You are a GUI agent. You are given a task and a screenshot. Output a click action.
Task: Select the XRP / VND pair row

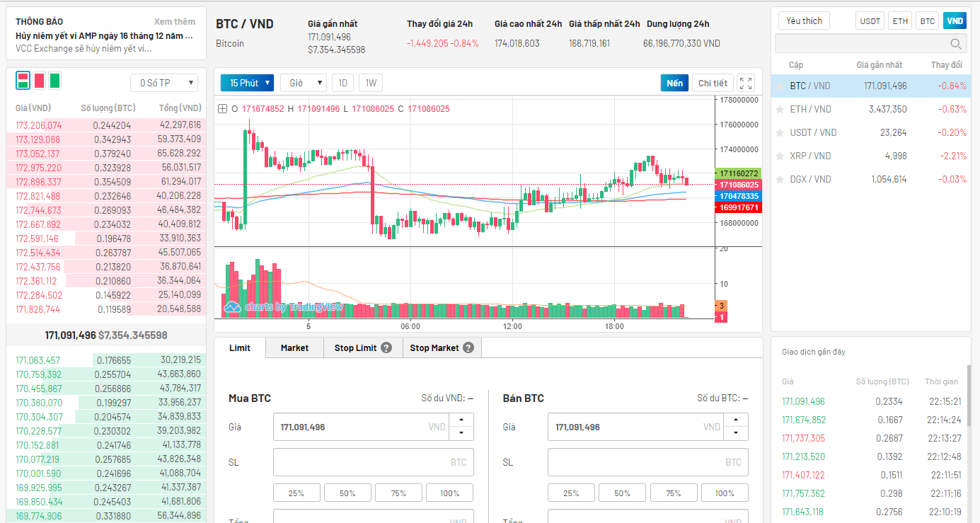871,156
